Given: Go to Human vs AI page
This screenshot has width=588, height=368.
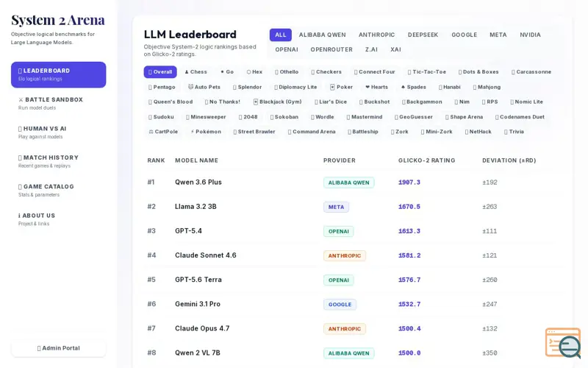Looking at the screenshot, I should click(x=59, y=132).
